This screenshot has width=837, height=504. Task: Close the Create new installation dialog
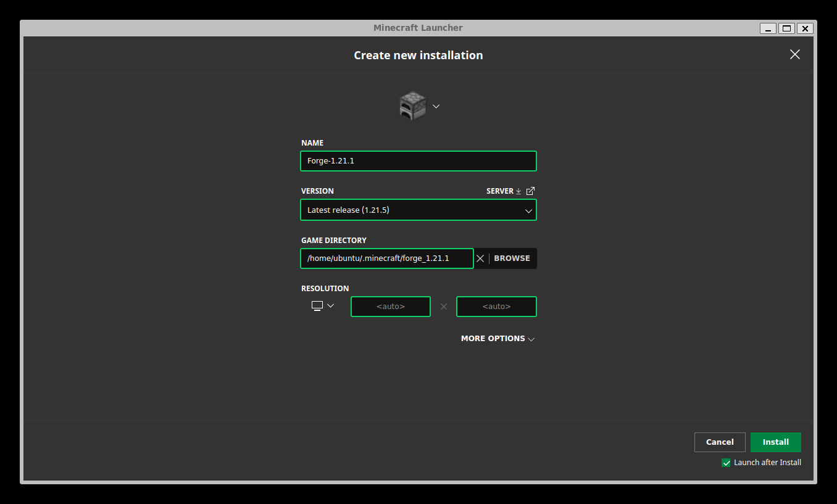795,54
